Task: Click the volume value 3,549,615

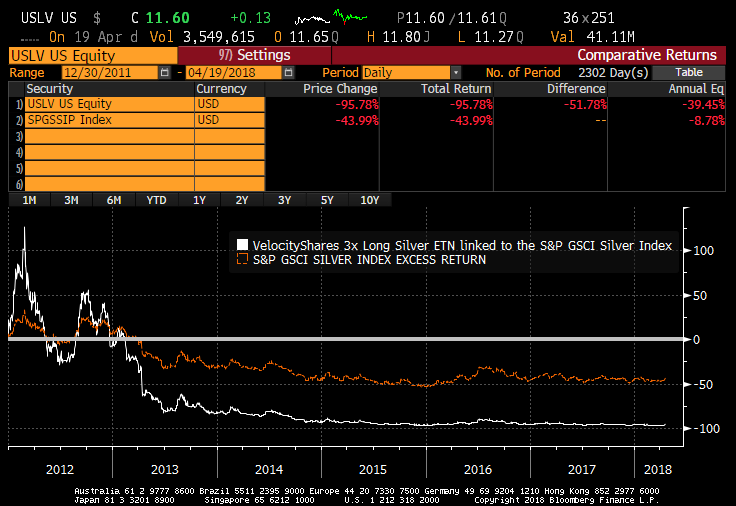Action: [x=219, y=37]
